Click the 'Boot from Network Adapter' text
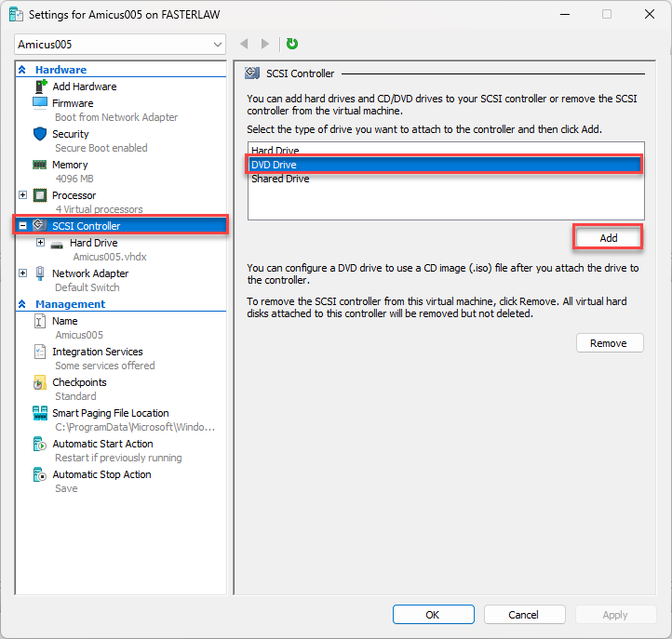672x639 pixels. tap(116, 117)
